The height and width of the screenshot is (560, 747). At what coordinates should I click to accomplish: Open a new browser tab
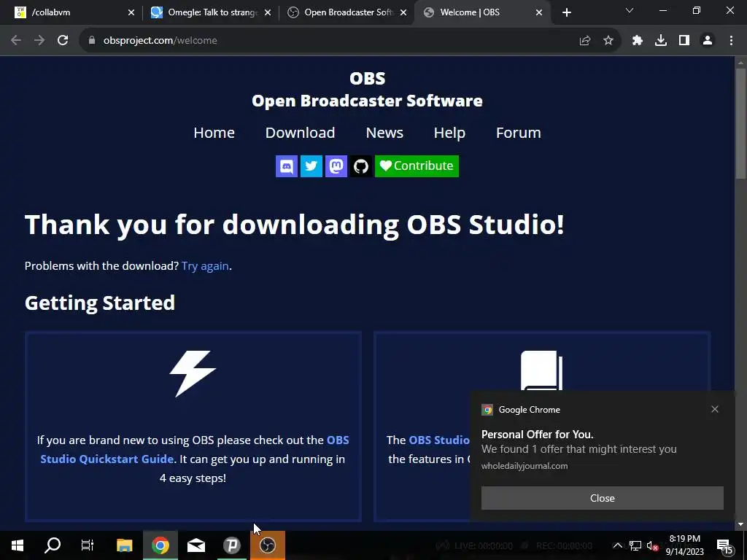click(x=566, y=13)
